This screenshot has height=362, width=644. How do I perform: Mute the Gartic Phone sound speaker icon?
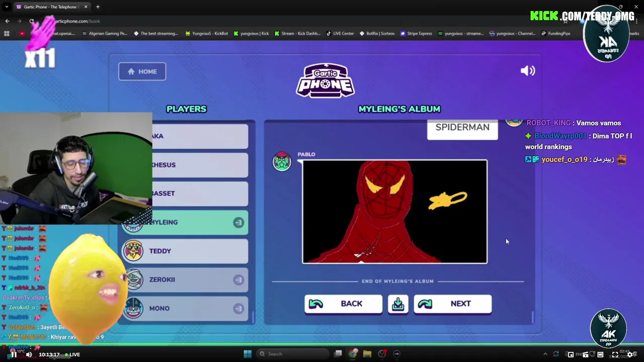[x=527, y=71]
